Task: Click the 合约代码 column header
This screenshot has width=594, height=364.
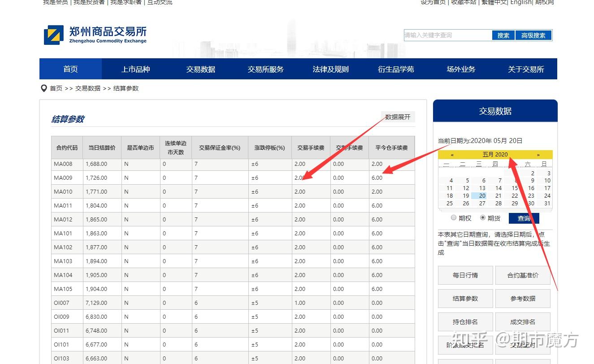Action: tap(67, 147)
